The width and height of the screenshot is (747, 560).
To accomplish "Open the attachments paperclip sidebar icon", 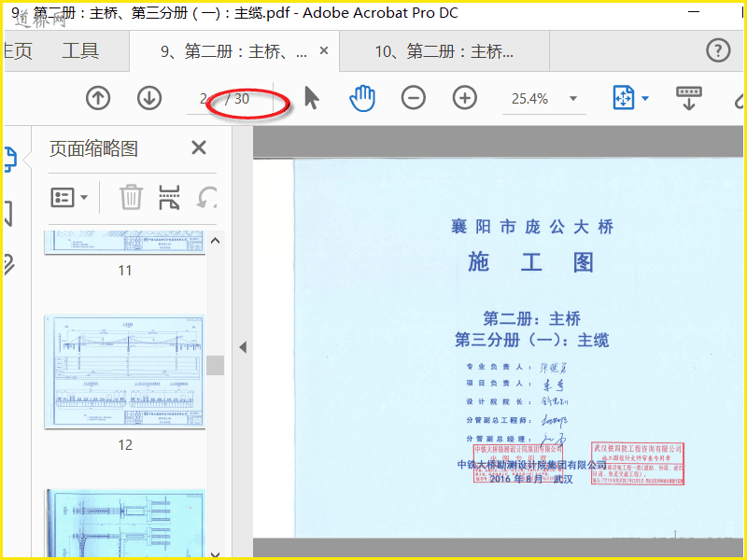I will coord(9,264).
